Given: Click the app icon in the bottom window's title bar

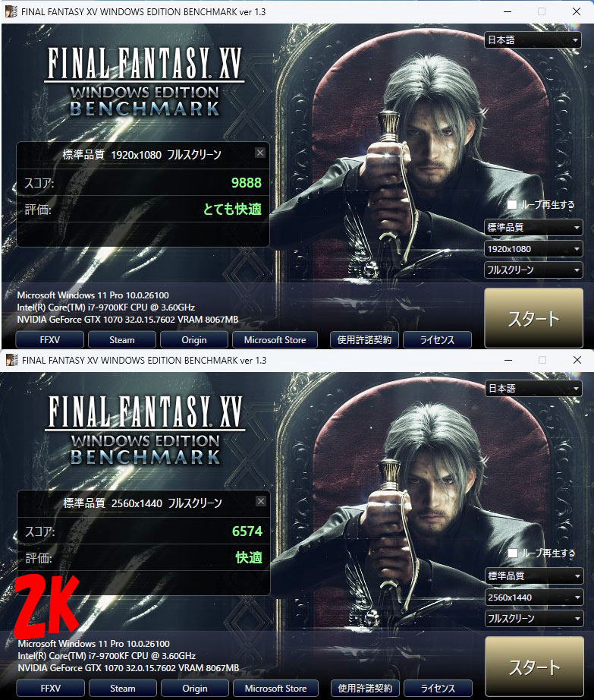Looking at the screenshot, I should (x=12, y=360).
